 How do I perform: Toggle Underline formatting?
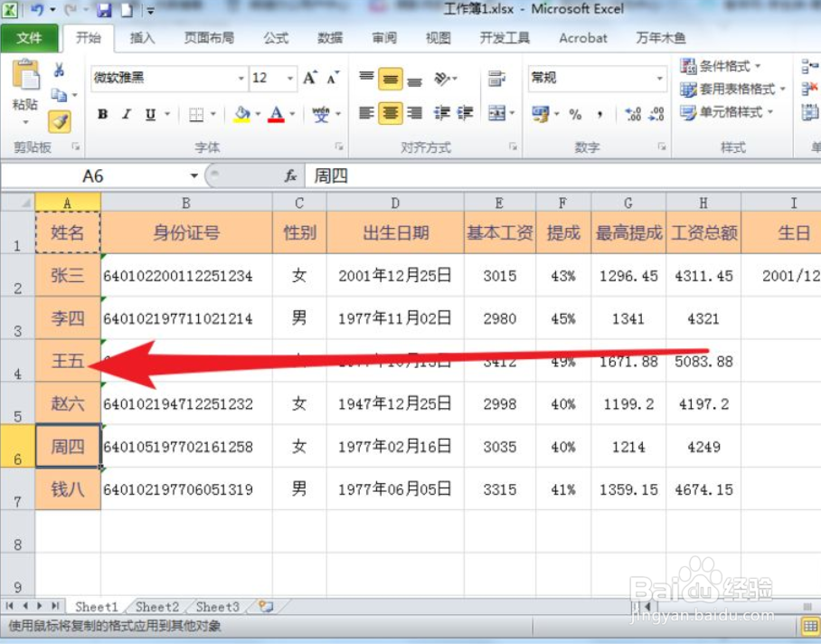150,114
